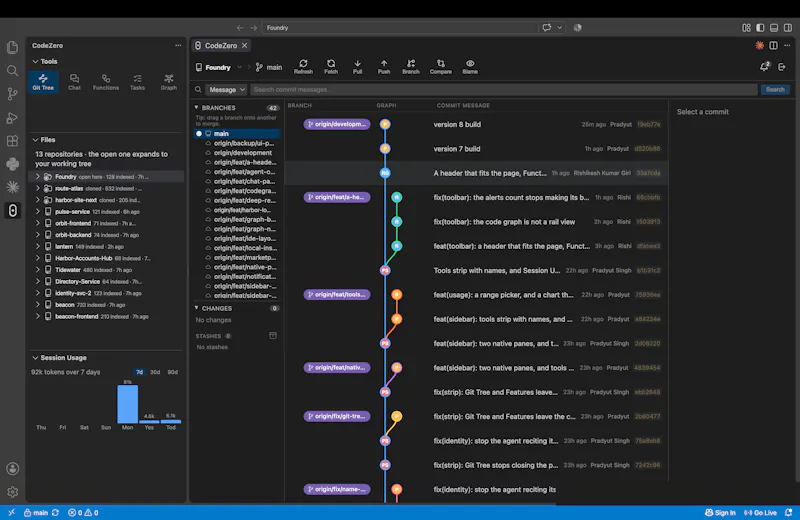Select the Tasks tool
Screen dimensions: 800x520
[x=137, y=82]
